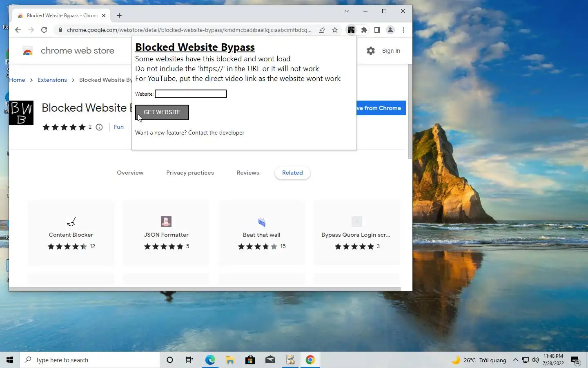588x368 pixels.
Task: Click the Extensions breadcrumb link
Action: [52, 80]
